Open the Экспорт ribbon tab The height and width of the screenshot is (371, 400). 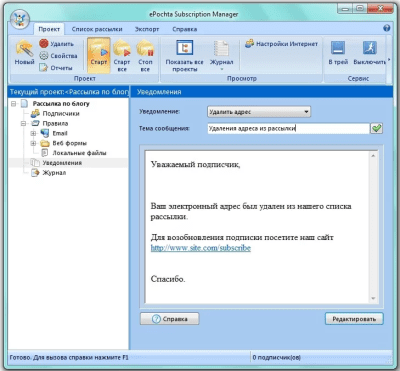[147, 29]
